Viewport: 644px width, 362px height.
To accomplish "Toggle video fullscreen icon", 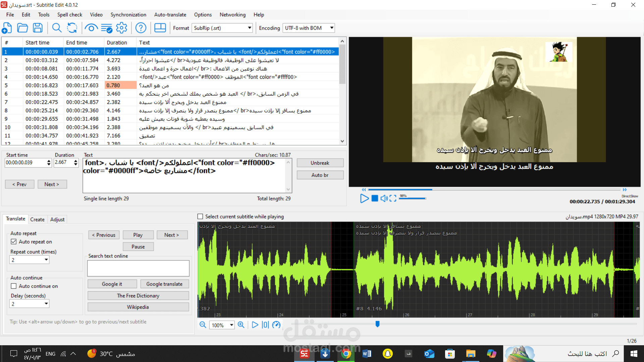I will point(393,198).
